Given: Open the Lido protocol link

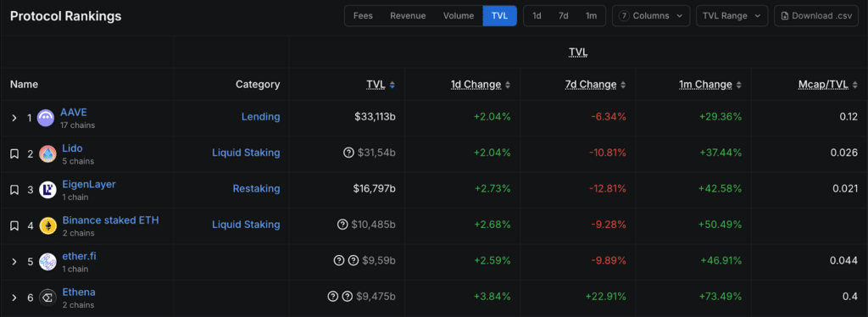Looking at the screenshot, I should pyautogui.click(x=73, y=148).
